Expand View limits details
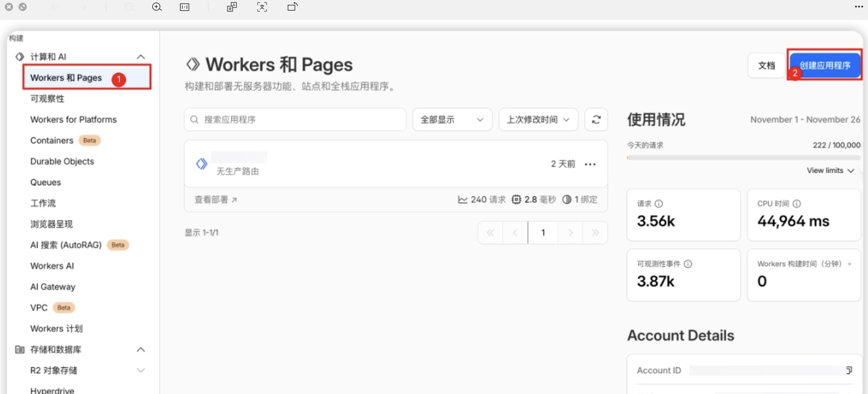This screenshot has width=868, height=394. tap(830, 170)
